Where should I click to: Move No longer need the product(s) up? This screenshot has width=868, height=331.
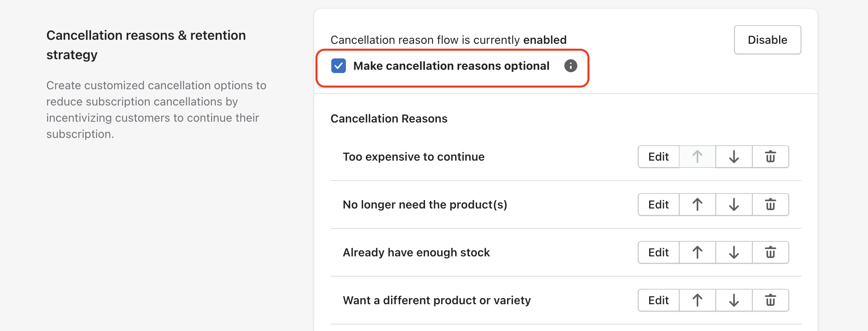[x=697, y=204]
